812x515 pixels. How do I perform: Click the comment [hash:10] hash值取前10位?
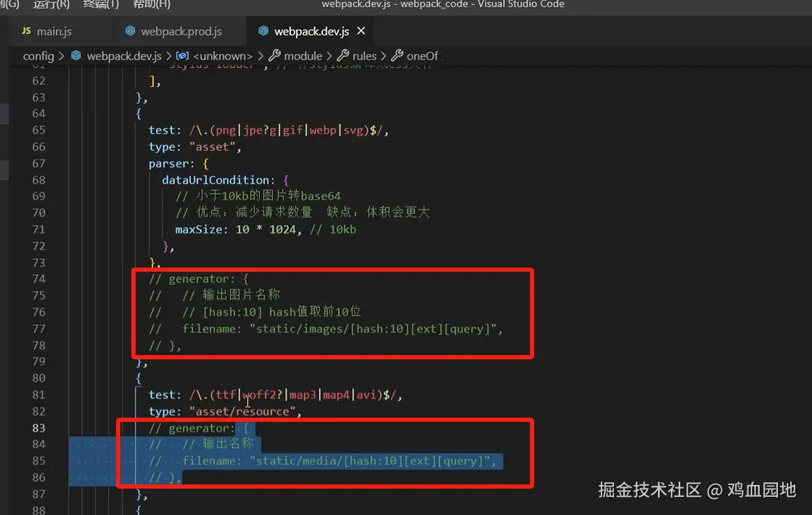click(x=272, y=312)
